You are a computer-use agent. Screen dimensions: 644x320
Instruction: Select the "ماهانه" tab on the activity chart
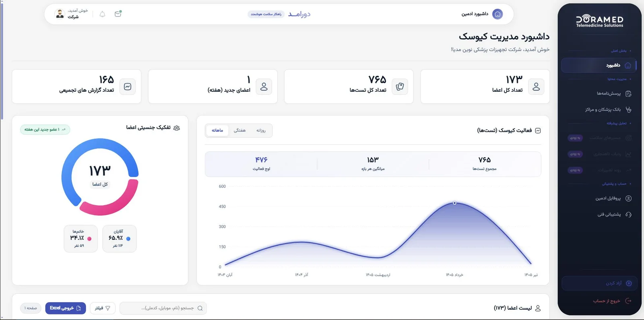coord(217,130)
